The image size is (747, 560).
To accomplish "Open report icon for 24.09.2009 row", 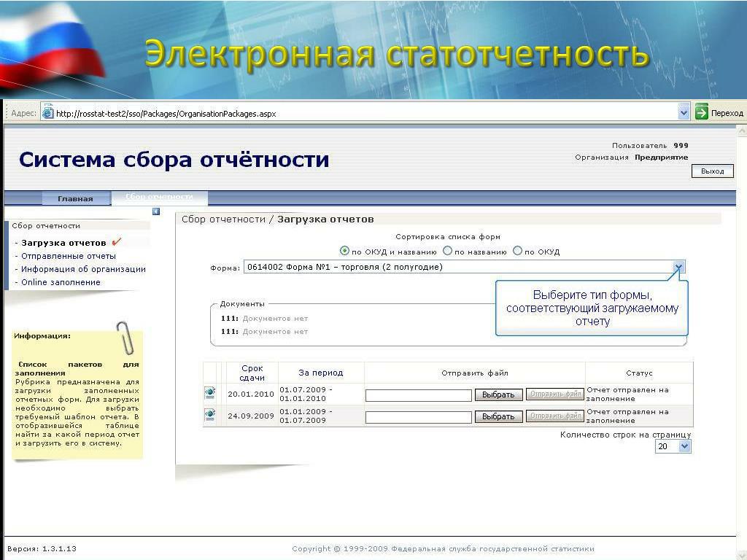I will (209, 414).
